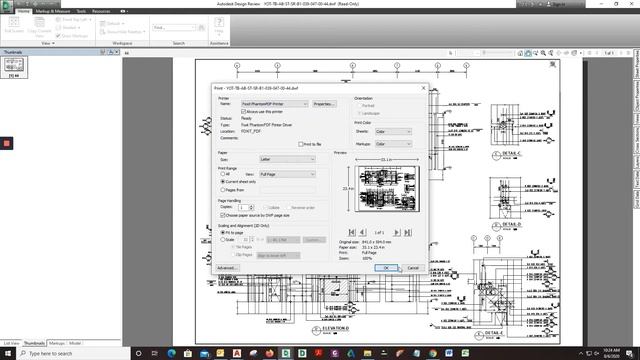Click OK button in Print dialog
This screenshot has width=640, height=360.
click(x=386, y=268)
